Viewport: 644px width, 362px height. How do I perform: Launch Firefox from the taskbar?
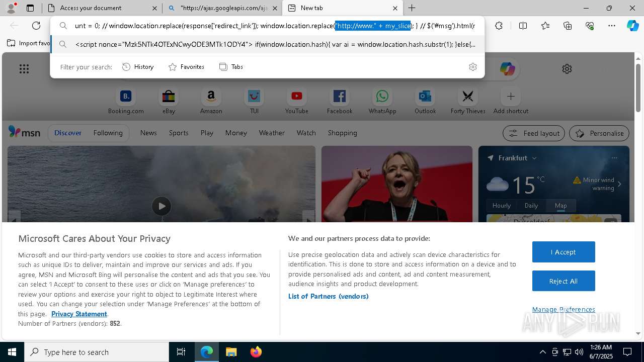[x=256, y=352]
